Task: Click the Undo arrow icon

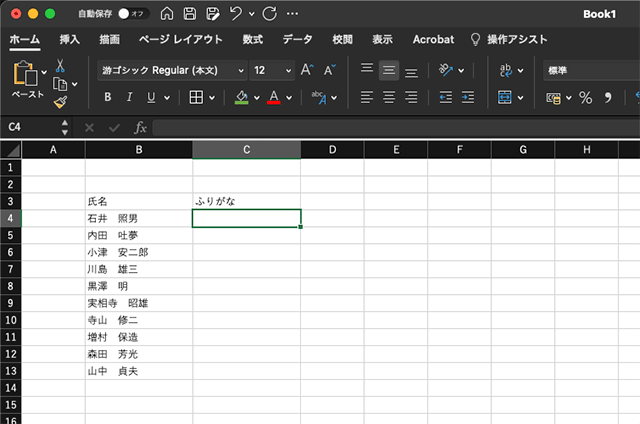Action: tap(236, 15)
